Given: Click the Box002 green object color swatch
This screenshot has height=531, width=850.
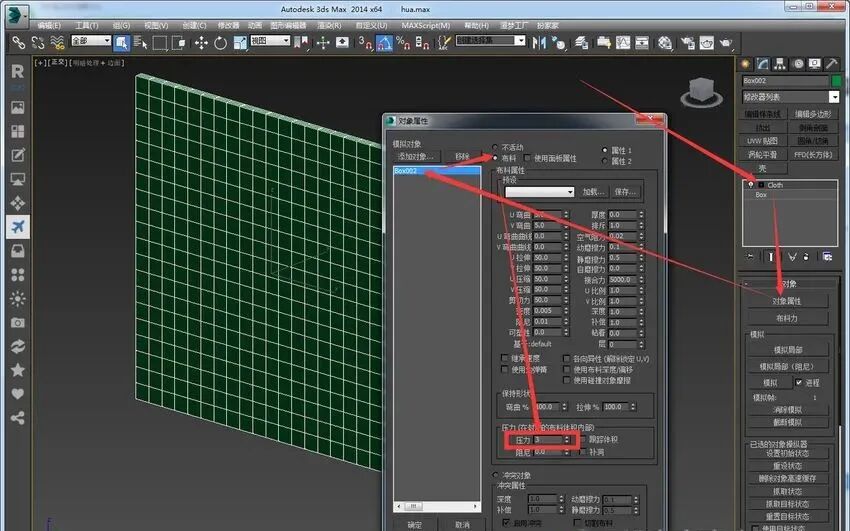Looking at the screenshot, I should pyautogui.click(x=836, y=81).
